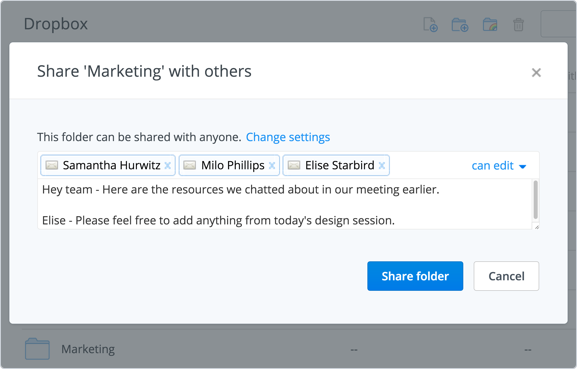Open the 'can edit' permission dropdown
Image resolution: width=577 pixels, height=369 pixels.
point(499,166)
